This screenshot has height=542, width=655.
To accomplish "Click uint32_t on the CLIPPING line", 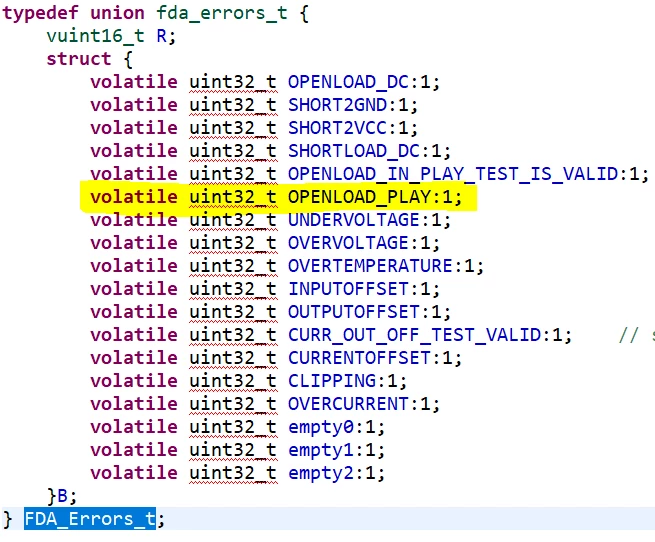I will 233,381.
